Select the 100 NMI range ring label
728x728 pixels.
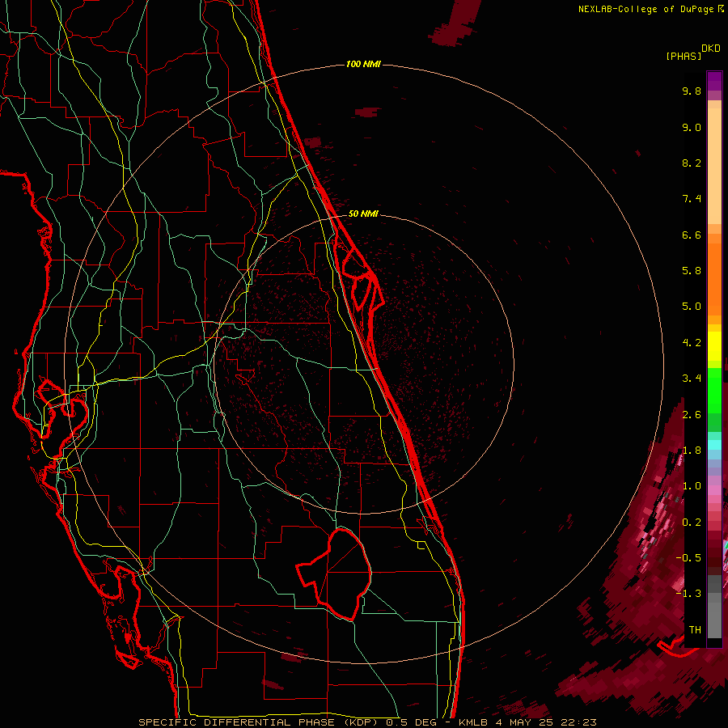(x=363, y=64)
